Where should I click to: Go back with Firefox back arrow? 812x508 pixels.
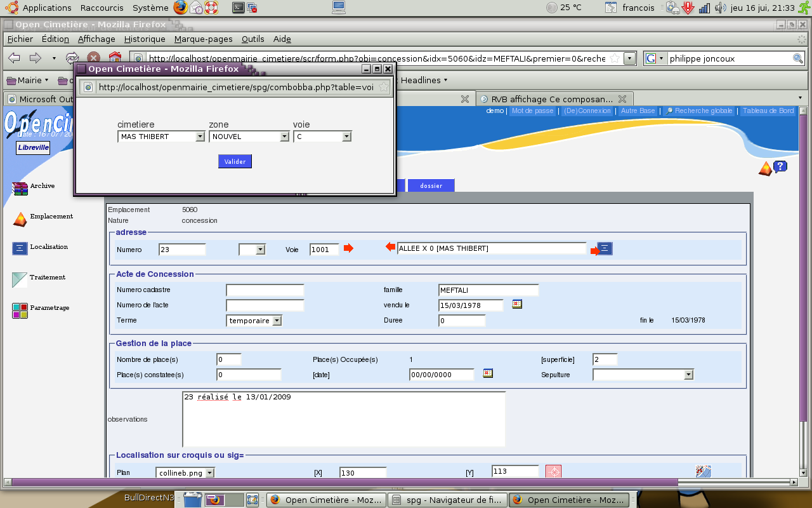tap(14, 58)
